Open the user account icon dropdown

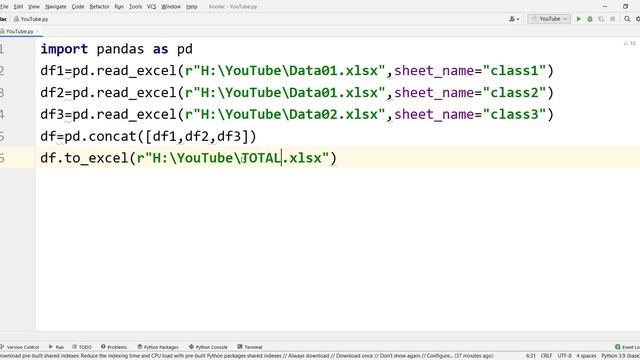514,19
